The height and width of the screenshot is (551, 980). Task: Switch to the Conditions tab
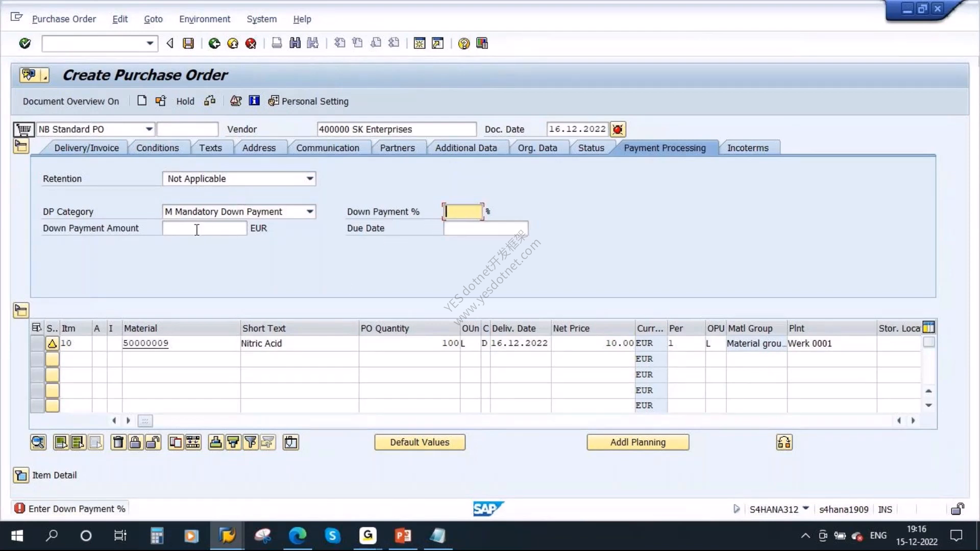tap(157, 148)
